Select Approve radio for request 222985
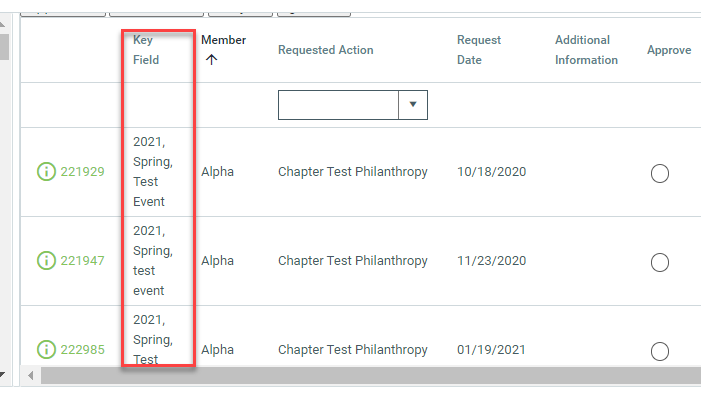This screenshot has width=701, height=394. tap(660, 351)
